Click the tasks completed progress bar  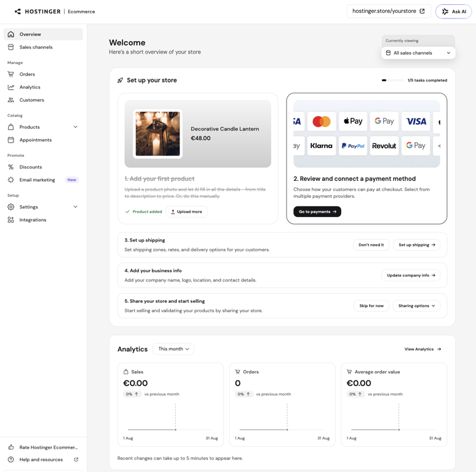[392, 81]
